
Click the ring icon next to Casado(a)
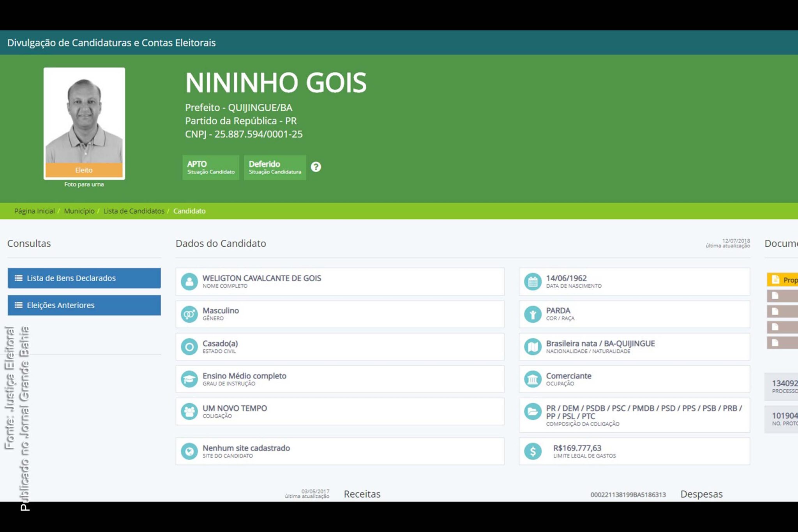(189, 346)
